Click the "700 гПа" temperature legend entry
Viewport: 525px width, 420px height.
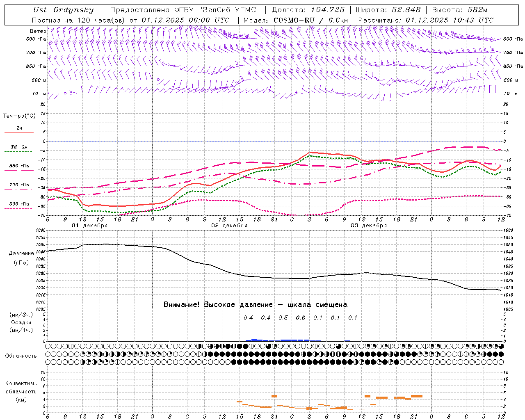[x=19, y=185]
